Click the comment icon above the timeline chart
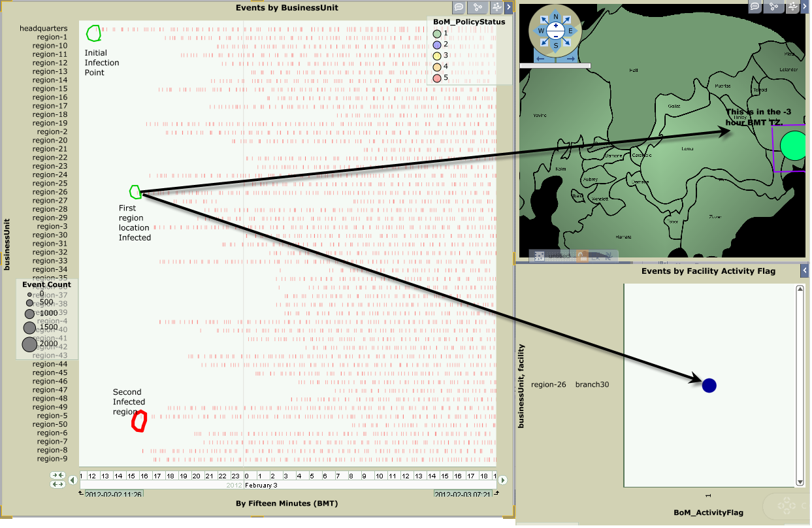 [x=459, y=7]
